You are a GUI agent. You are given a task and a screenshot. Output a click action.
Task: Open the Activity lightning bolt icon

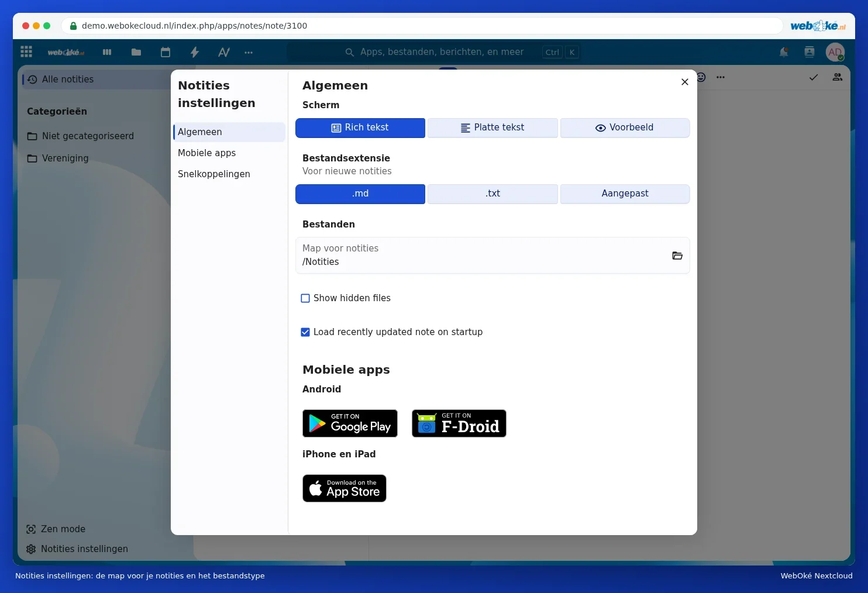click(x=195, y=52)
